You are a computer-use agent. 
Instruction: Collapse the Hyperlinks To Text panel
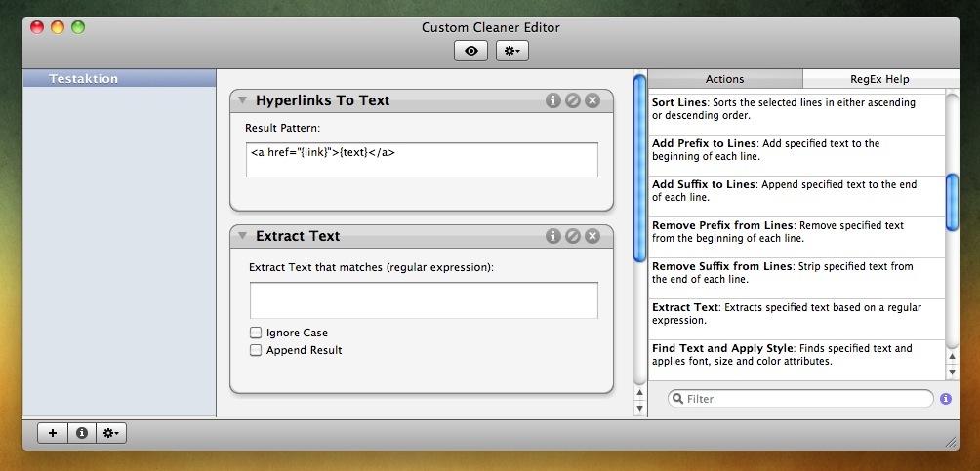coord(242,100)
